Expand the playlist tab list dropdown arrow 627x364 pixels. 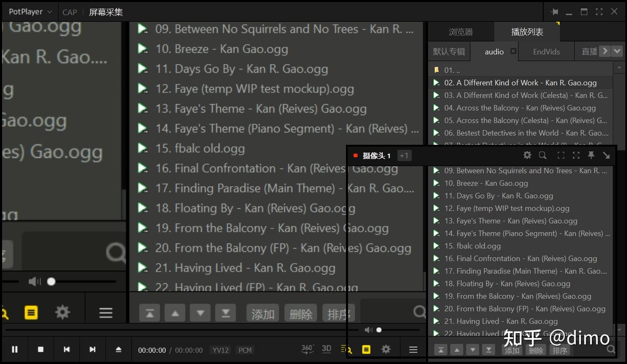click(x=617, y=51)
